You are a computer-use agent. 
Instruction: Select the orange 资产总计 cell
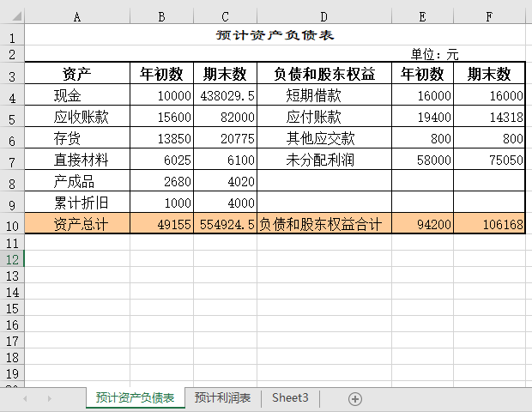(77, 225)
